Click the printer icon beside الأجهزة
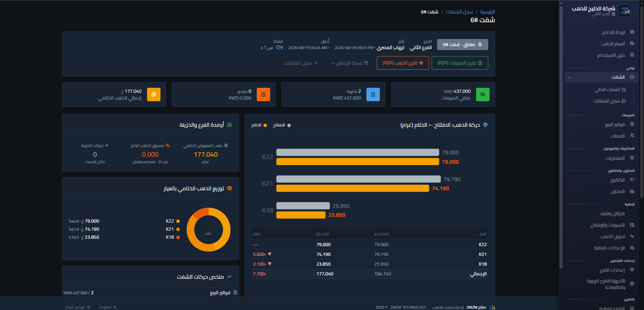The width and height of the screenshot is (644, 310). click(x=632, y=284)
